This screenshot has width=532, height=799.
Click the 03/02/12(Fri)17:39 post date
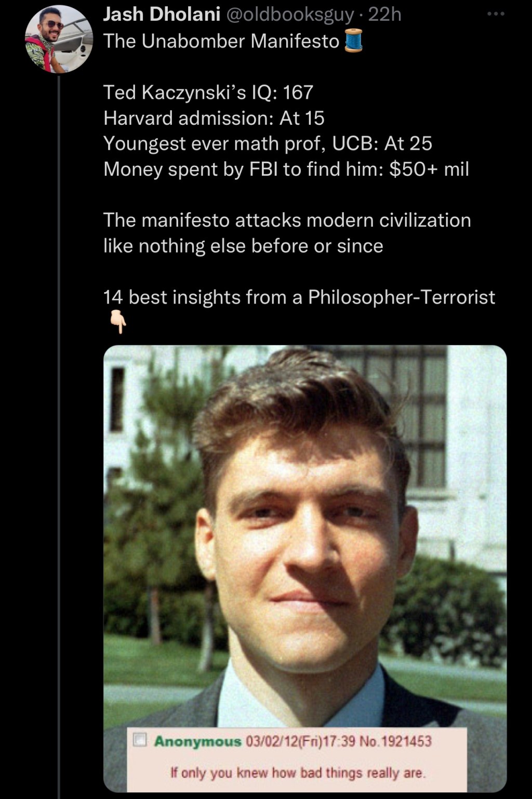click(300, 741)
